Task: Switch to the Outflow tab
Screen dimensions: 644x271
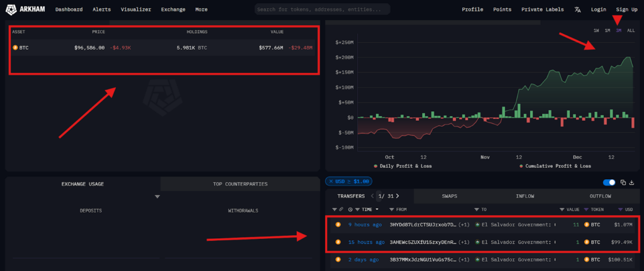Action: (x=600, y=196)
